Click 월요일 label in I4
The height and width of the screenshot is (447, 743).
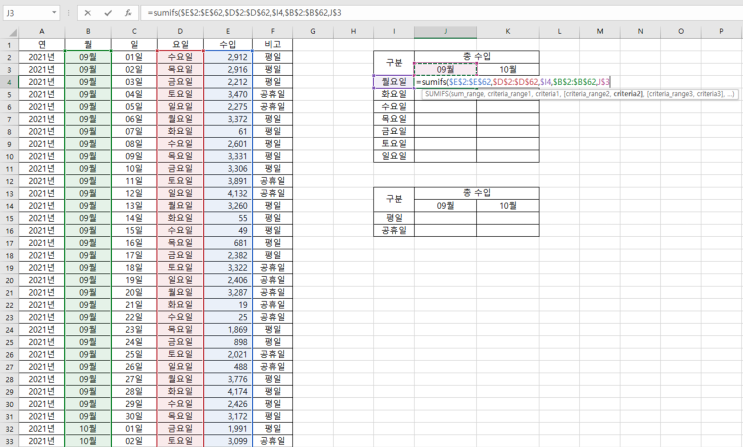click(x=394, y=82)
